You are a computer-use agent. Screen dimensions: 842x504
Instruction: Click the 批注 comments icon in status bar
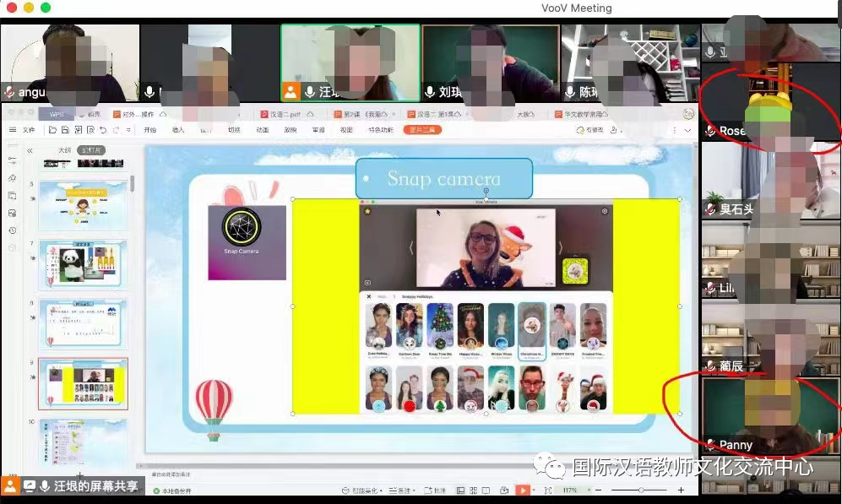click(435, 490)
